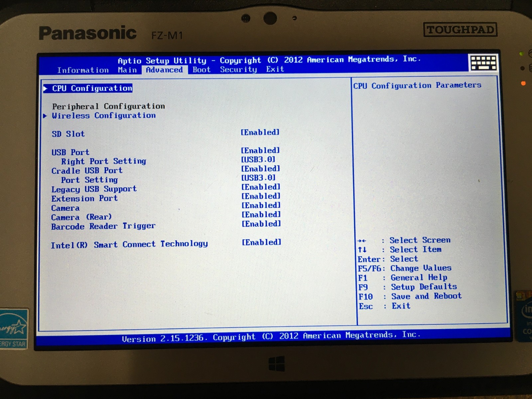
Task: Change Cradle Port Setting USB3.0 value
Action: click(x=259, y=178)
